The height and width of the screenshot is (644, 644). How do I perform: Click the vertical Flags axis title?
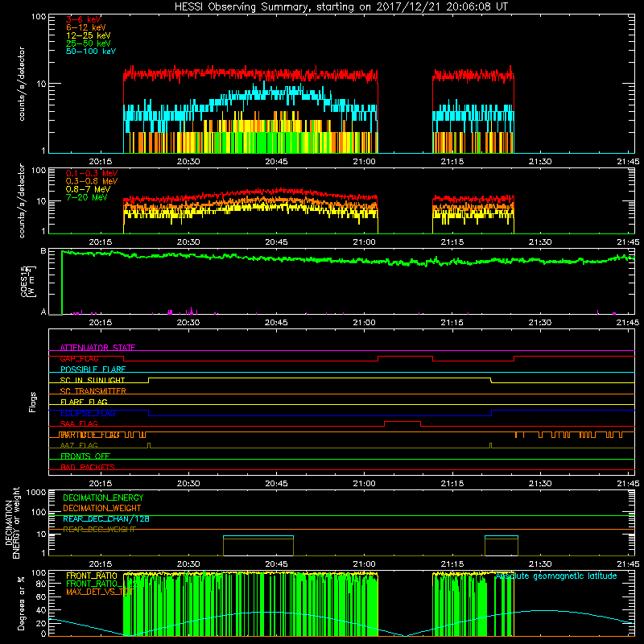click(33, 402)
